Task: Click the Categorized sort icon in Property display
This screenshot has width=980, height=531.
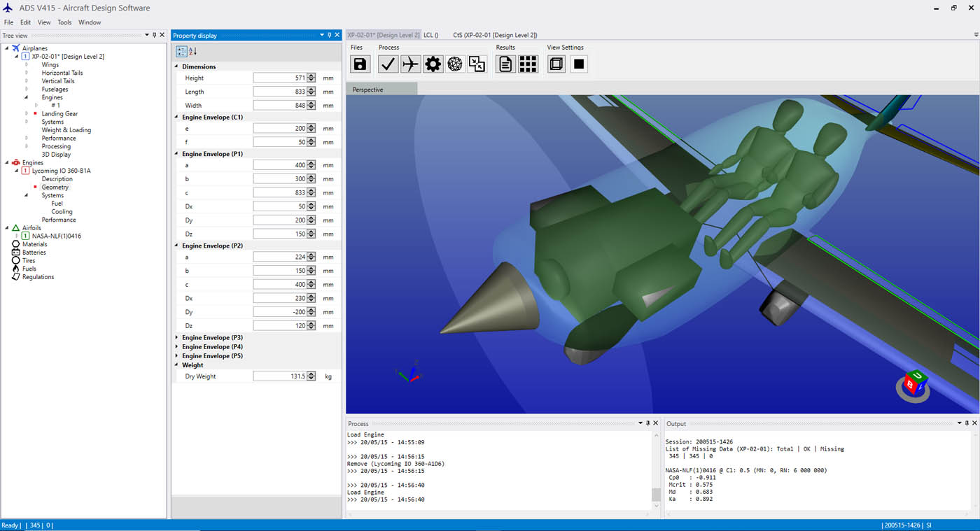Action: [x=181, y=51]
